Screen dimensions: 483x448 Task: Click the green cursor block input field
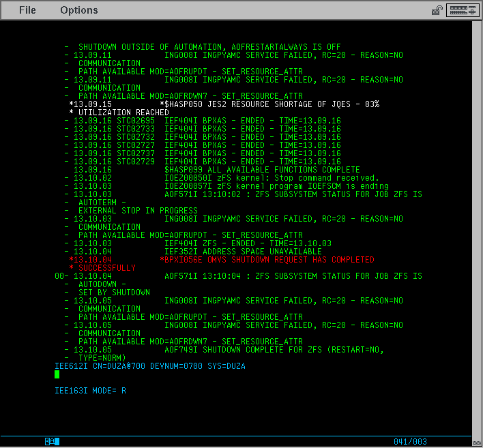click(x=57, y=374)
